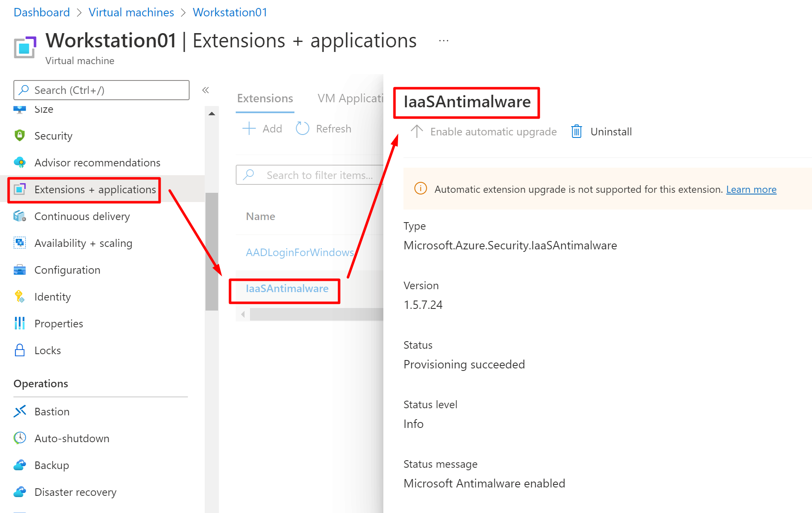Select the Extensions tab
This screenshot has height=513, width=812.
(x=265, y=98)
